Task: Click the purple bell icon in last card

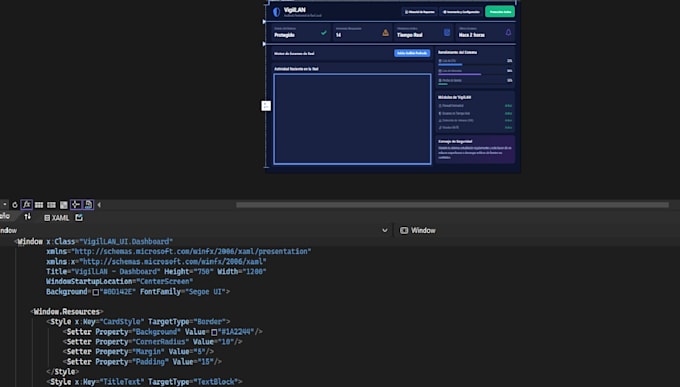Action: [x=508, y=33]
